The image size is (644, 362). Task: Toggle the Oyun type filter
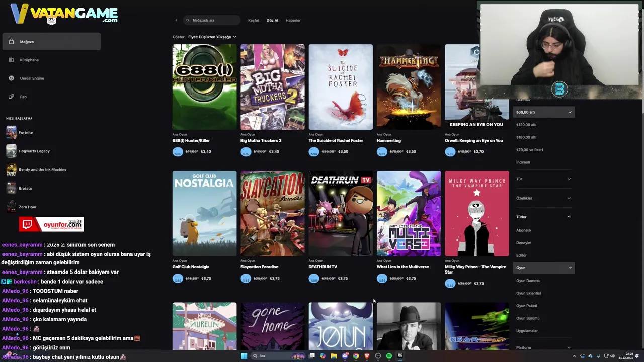pyautogui.click(x=544, y=268)
